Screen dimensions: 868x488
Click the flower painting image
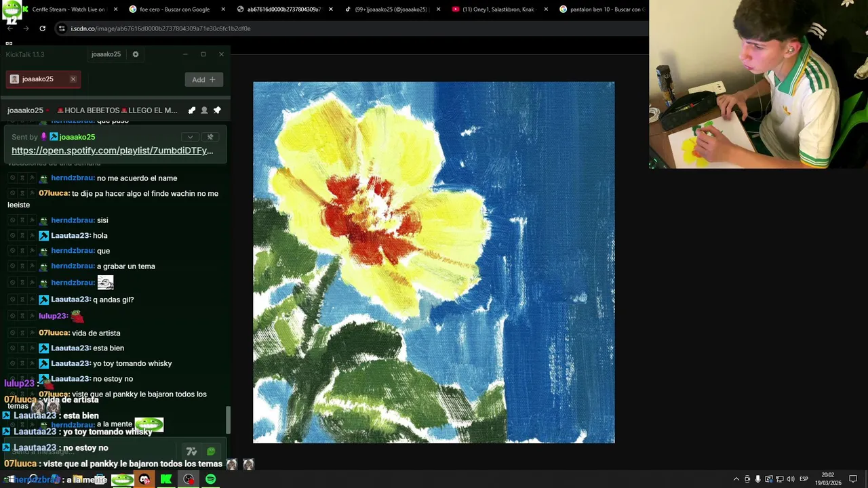pos(434,262)
